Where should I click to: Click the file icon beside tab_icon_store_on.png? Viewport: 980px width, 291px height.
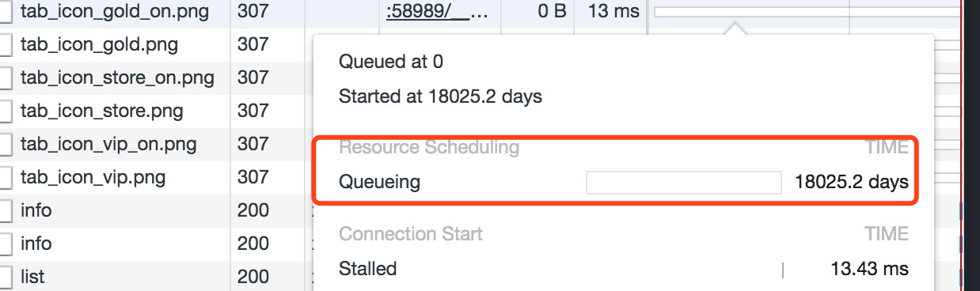point(5,77)
